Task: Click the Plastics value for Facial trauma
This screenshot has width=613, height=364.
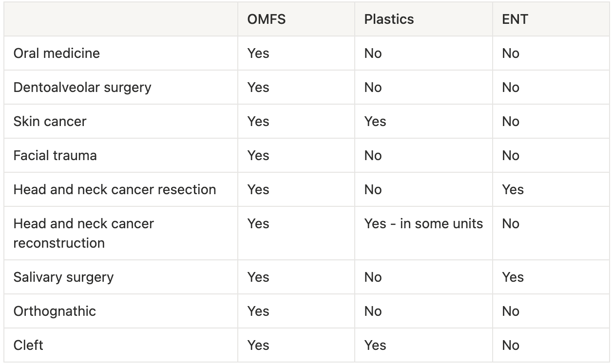Action: click(x=373, y=156)
